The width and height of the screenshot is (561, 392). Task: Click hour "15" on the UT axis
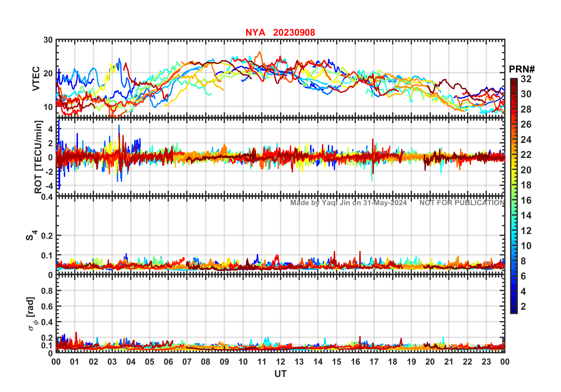337,362
